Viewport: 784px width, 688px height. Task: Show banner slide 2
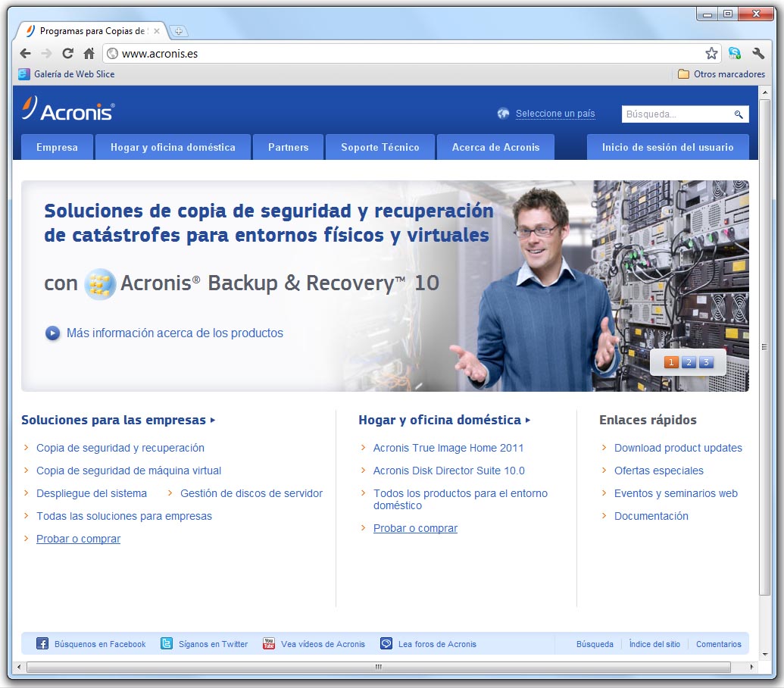click(x=689, y=362)
